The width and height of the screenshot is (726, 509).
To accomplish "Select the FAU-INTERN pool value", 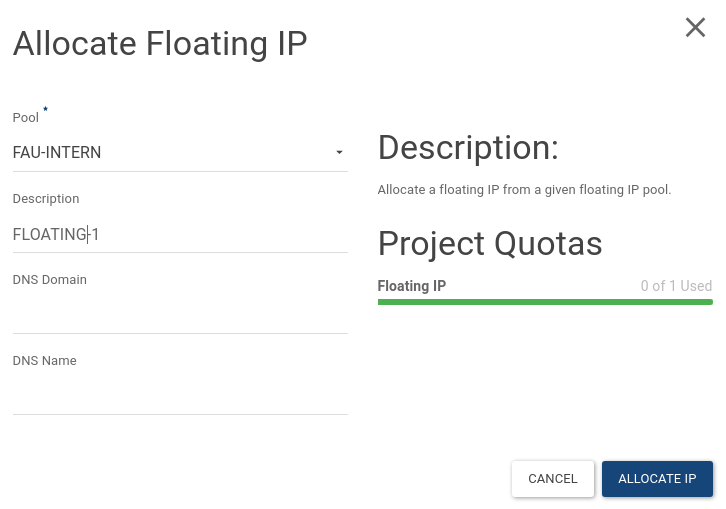I will [57, 153].
